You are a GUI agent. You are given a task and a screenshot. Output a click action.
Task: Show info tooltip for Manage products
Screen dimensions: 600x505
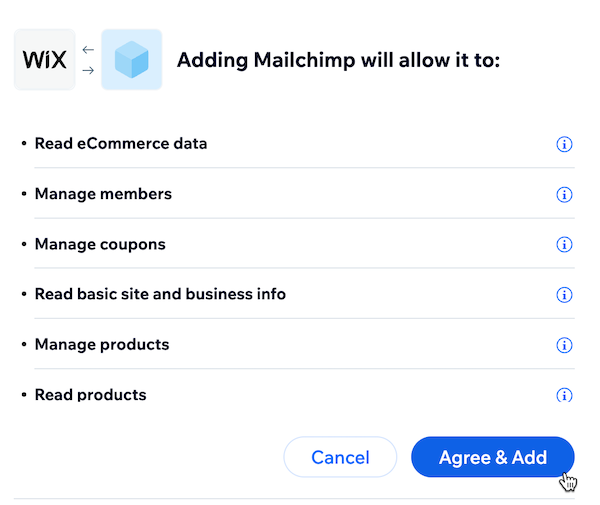pyautogui.click(x=564, y=345)
